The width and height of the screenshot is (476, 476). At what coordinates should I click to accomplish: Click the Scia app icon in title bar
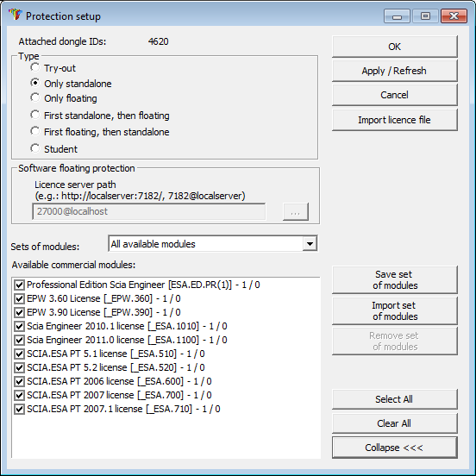tap(16, 15)
